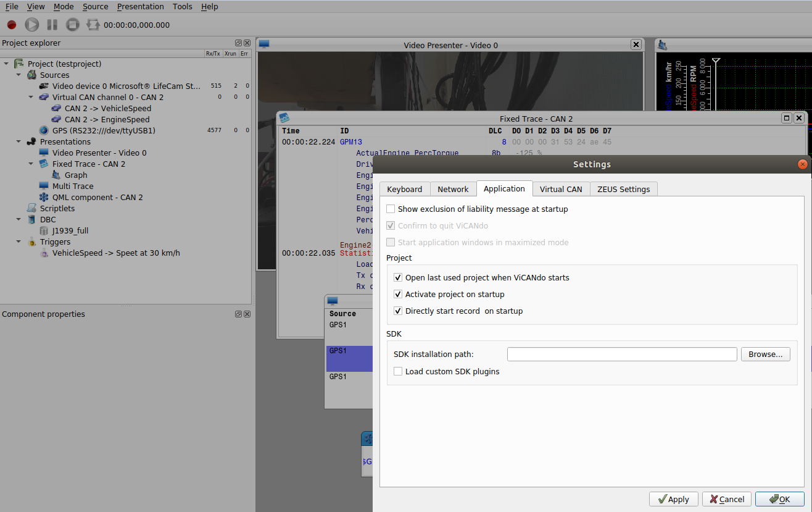Click the Sources node icon

click(32, 75)
